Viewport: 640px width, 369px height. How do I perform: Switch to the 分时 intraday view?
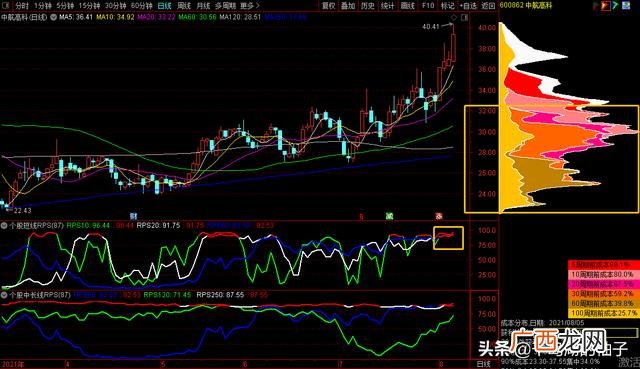coord(22,6)
